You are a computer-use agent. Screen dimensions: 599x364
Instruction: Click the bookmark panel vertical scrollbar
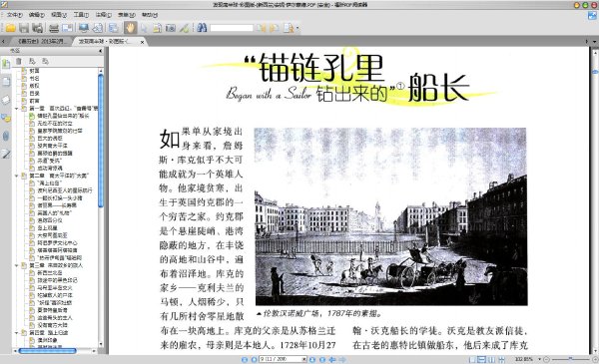101,142
